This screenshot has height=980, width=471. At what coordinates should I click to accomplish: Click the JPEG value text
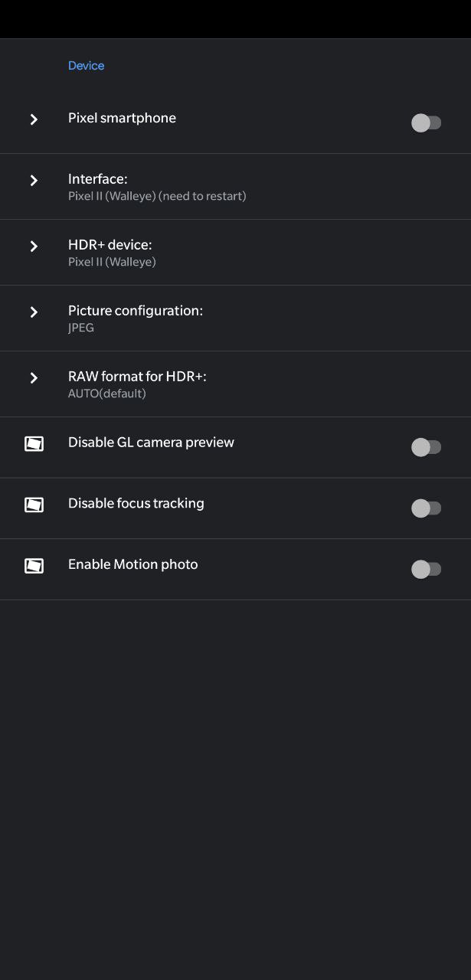pos(81,328)
